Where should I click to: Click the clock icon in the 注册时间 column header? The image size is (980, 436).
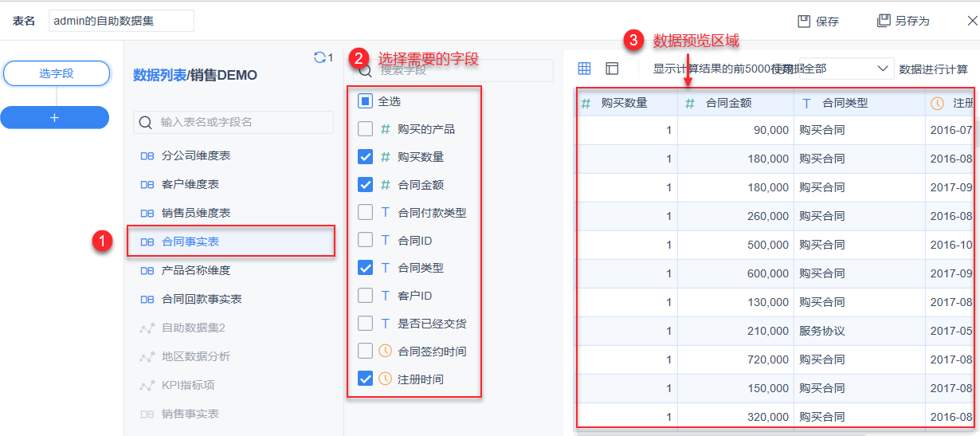click(937, 103)
